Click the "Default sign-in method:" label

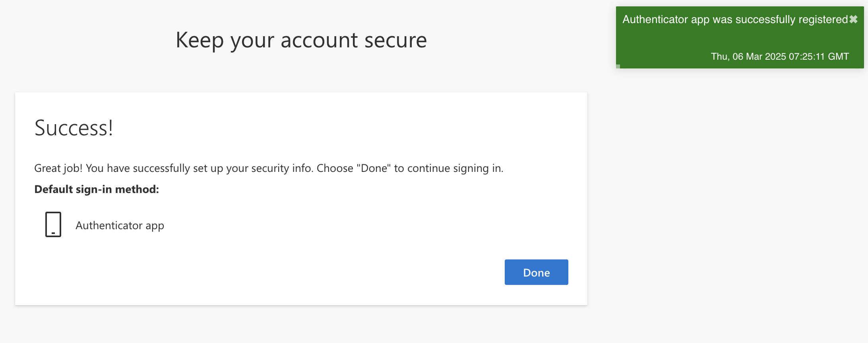click(x=97, y=189)
